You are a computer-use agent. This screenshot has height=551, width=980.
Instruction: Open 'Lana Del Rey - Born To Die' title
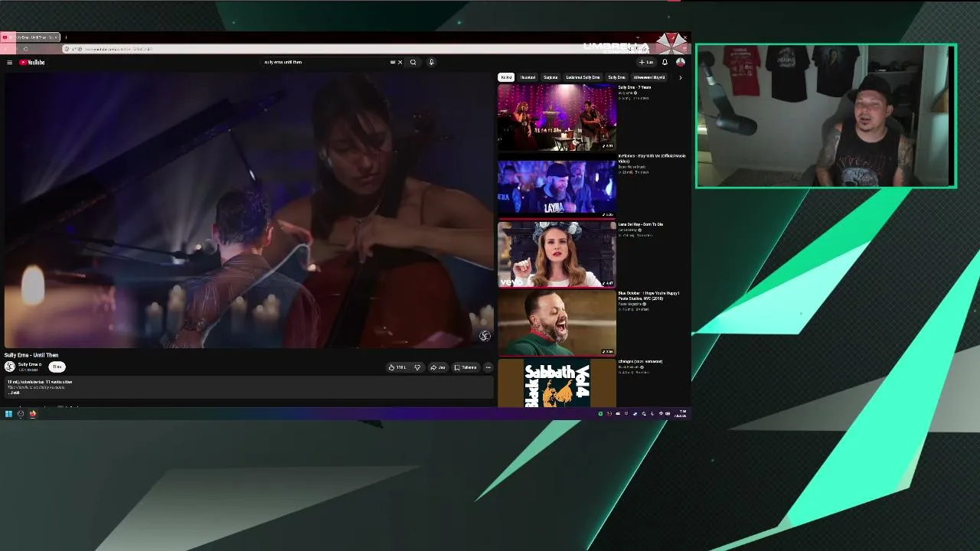[x=641, y=224]
